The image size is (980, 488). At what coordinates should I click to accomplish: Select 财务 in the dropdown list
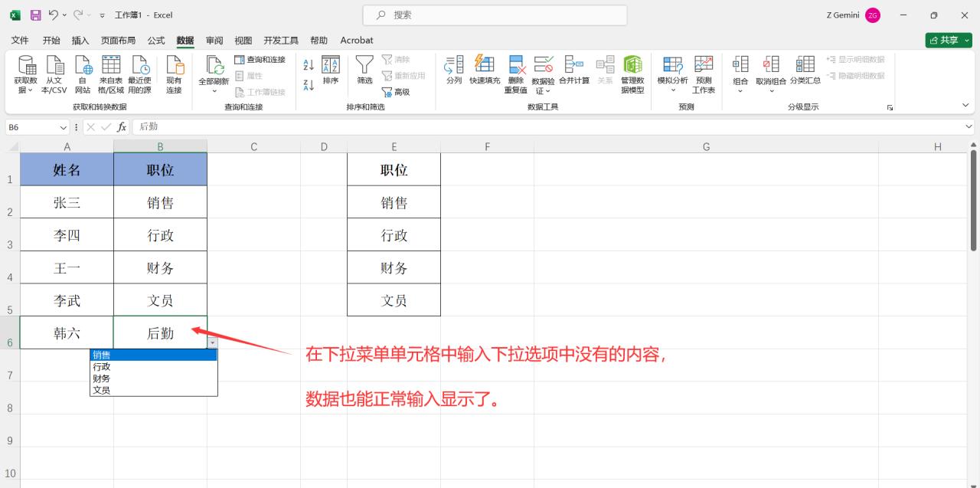click(x=153, y=378)
